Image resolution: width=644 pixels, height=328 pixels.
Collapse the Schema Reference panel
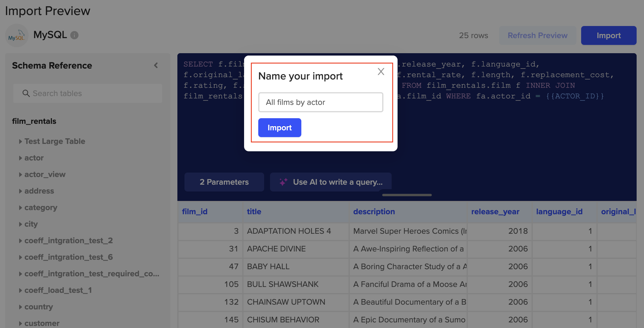point(156,65)
